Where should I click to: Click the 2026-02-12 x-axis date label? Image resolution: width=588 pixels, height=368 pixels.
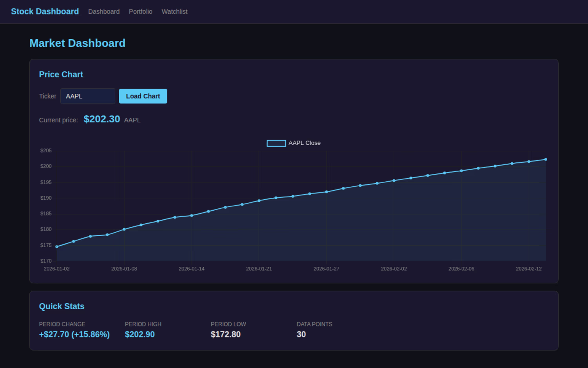pos(529,269)
